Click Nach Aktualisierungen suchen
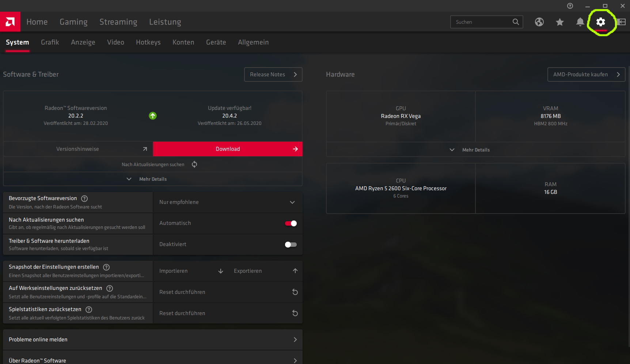 [x=153, y=165]
